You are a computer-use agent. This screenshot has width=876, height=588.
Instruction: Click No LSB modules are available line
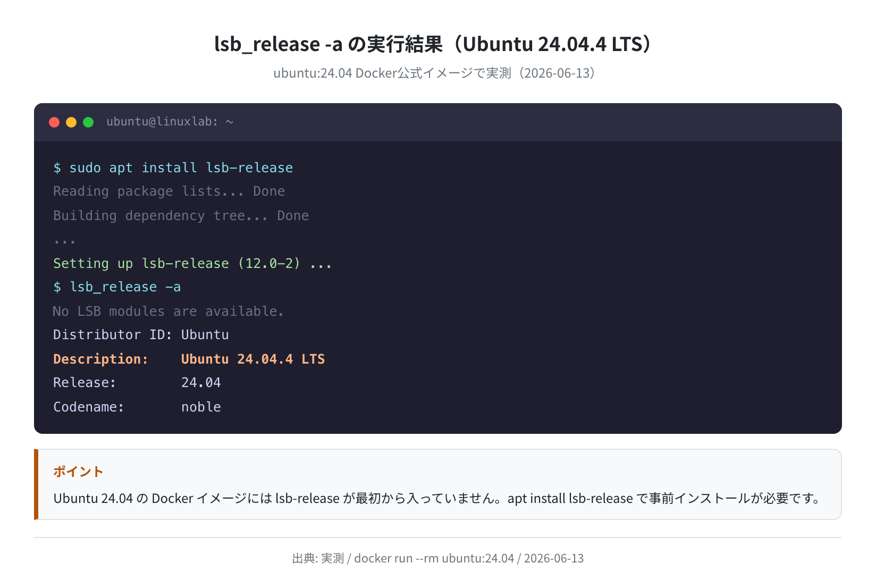(169, 311)
